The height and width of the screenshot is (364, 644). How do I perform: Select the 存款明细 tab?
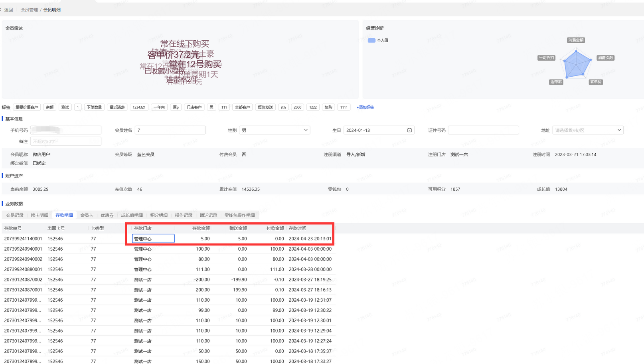64,215
